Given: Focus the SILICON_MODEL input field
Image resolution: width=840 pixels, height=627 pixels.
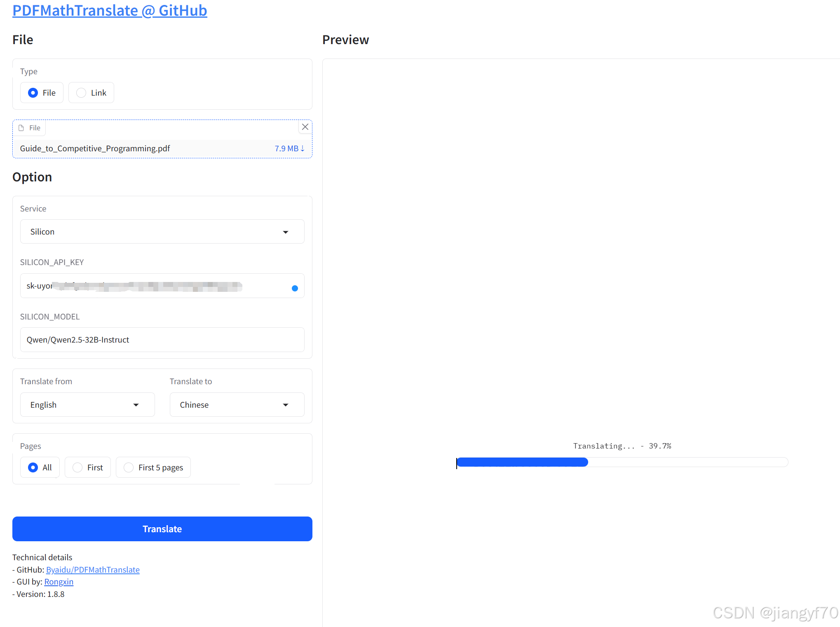Looking at the screenshot, I should [162, 340].
